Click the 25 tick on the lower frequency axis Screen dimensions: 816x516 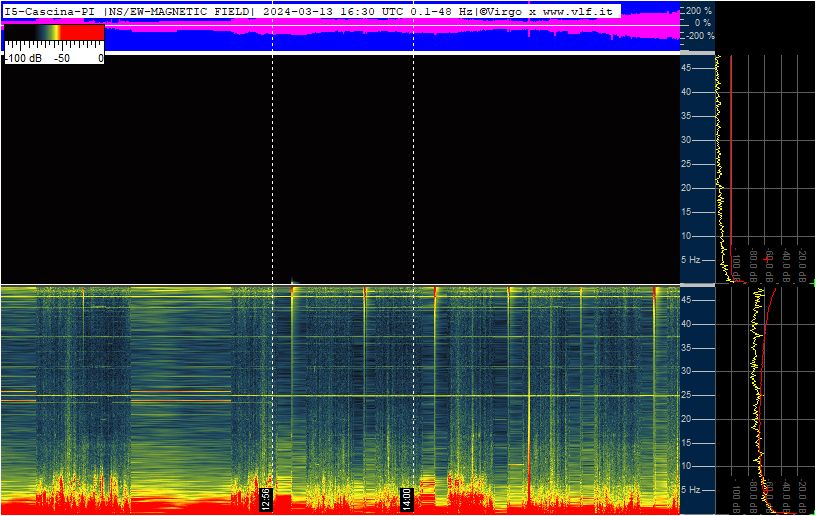[x=686, y=395]
